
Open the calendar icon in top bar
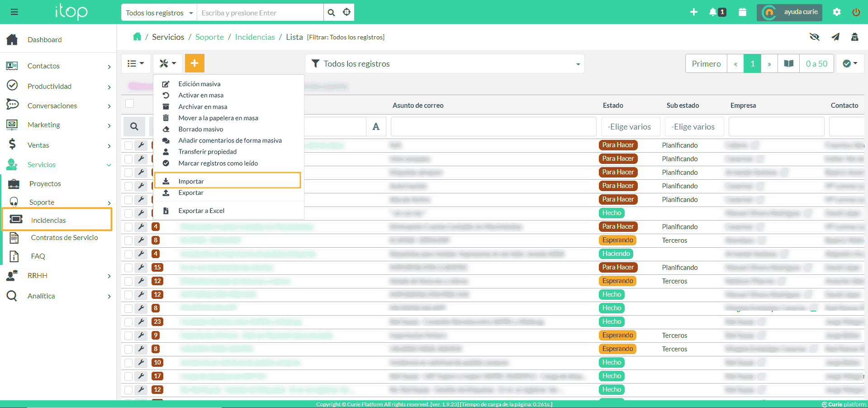coord(742,12)
